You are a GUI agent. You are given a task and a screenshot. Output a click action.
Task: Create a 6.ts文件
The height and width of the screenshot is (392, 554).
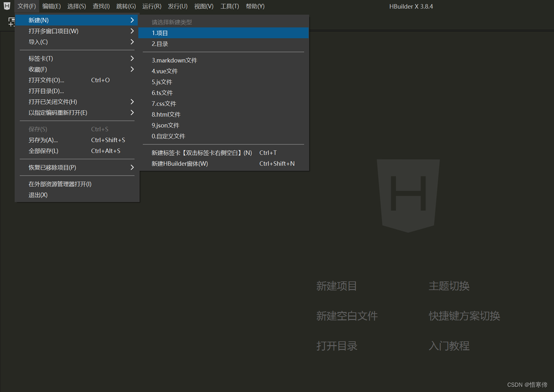(223, 93)
